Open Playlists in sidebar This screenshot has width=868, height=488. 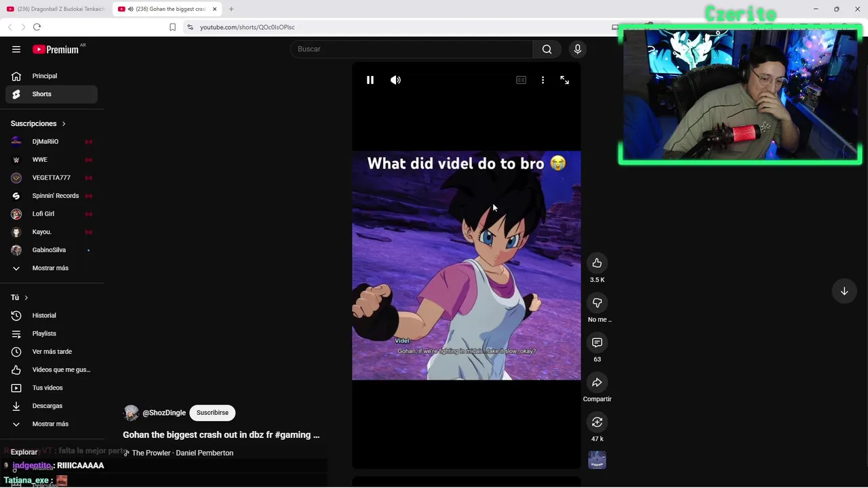[52, 333]
